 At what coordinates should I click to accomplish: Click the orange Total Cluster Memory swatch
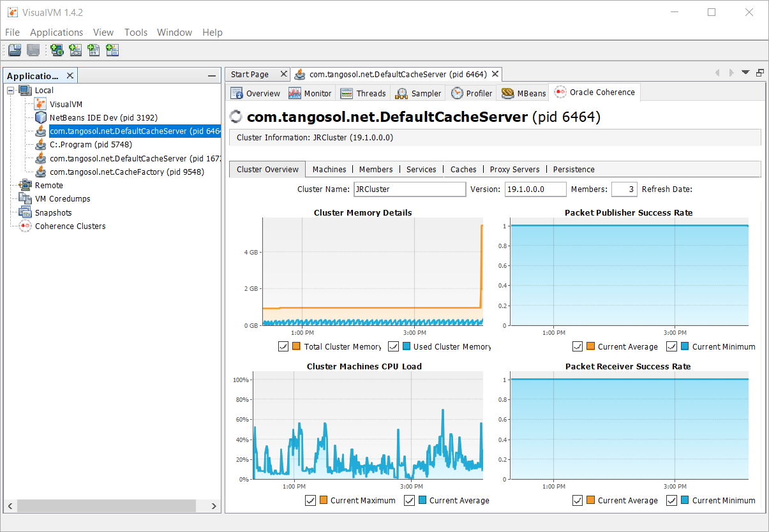click(296, 346)
